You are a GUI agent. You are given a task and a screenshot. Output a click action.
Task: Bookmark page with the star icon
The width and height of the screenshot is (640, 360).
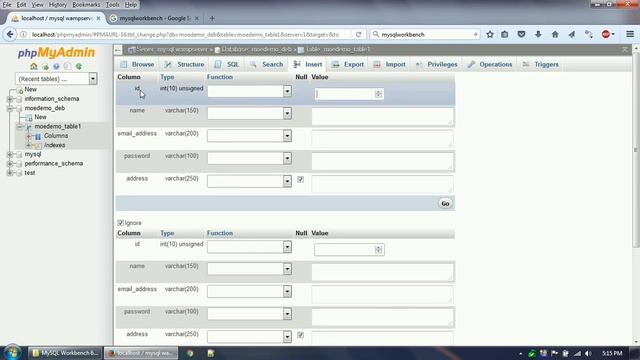tap(490, 35)
